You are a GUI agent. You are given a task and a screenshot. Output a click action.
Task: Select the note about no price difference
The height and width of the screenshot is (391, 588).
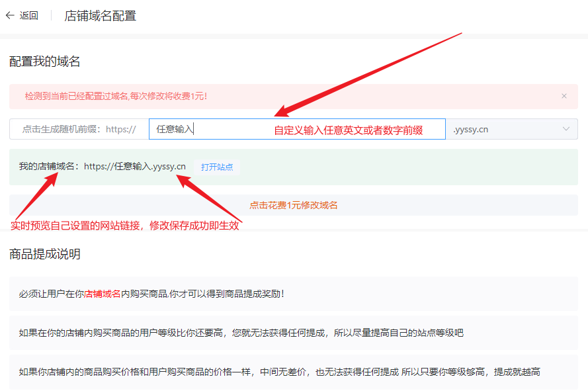[x=279, y=372]
